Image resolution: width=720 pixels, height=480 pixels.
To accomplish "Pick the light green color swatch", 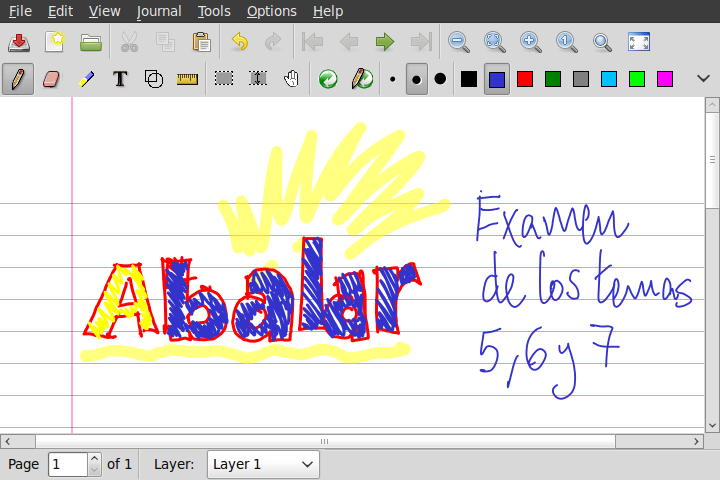I will click(637, 79).
